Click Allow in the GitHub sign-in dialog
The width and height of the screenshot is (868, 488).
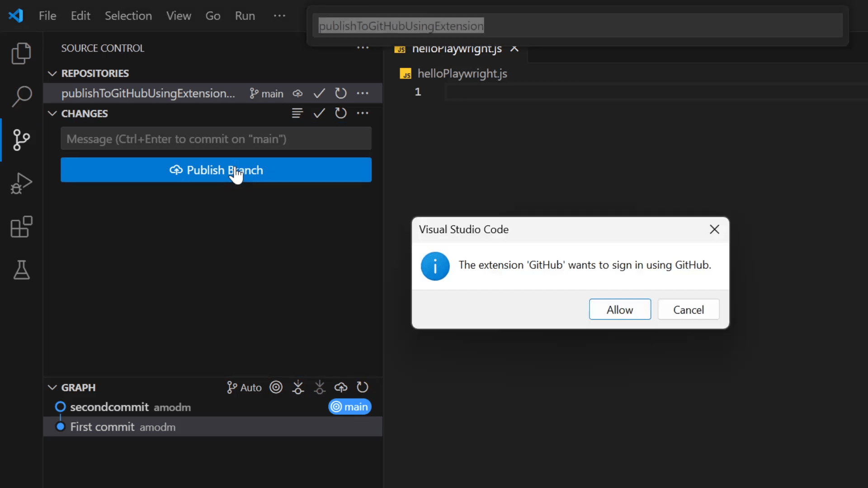tap(619, 310)
